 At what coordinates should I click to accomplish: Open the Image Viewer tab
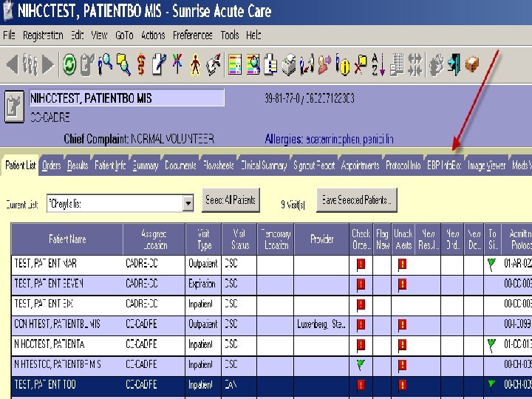tap(486, 166)
